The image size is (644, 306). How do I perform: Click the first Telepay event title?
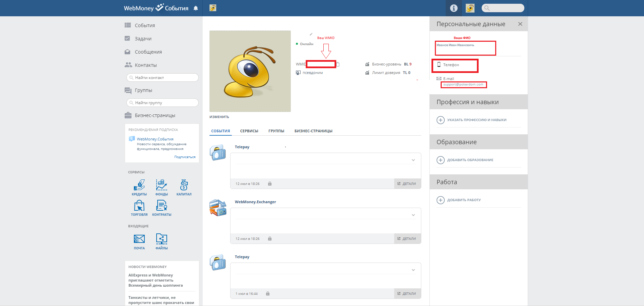(x=242, y=147)
